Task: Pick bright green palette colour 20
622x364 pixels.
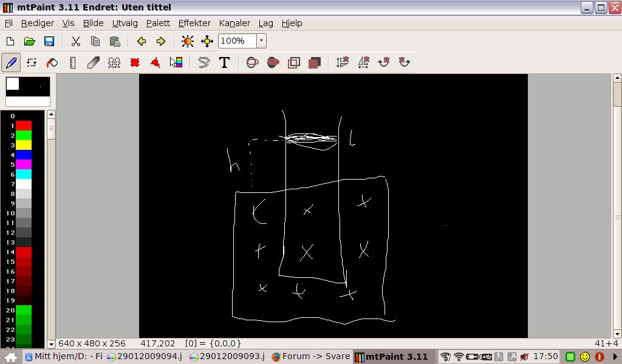Action: coord(24,310)
